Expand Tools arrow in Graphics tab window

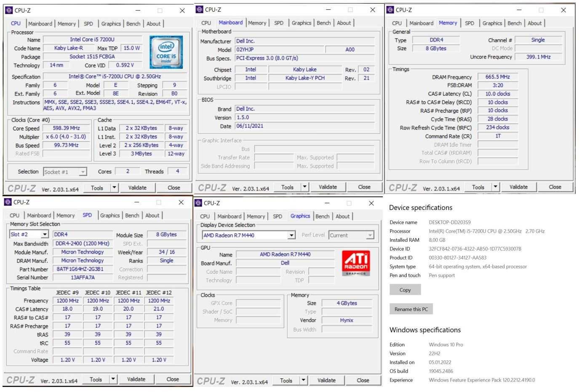click(303, 380)
